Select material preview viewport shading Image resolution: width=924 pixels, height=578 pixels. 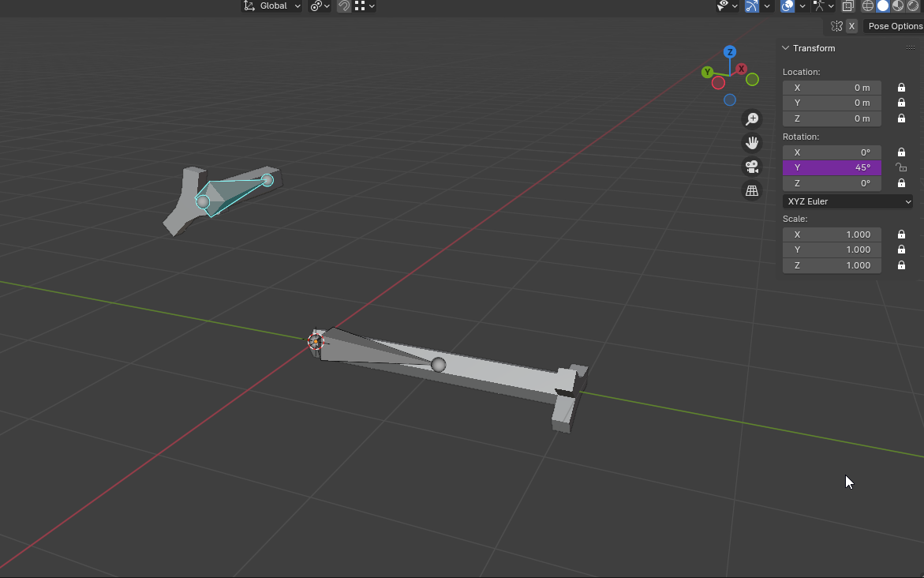point(897,6)
